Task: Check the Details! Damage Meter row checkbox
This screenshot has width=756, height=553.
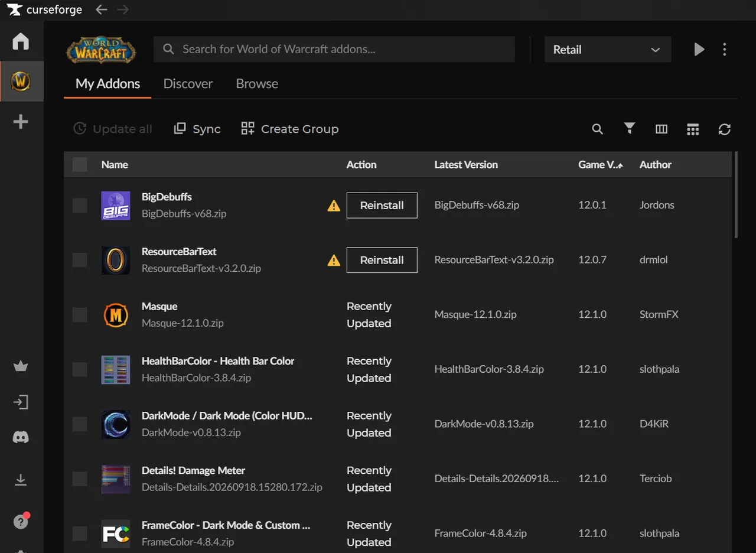Action: click(x=80, y=479)
